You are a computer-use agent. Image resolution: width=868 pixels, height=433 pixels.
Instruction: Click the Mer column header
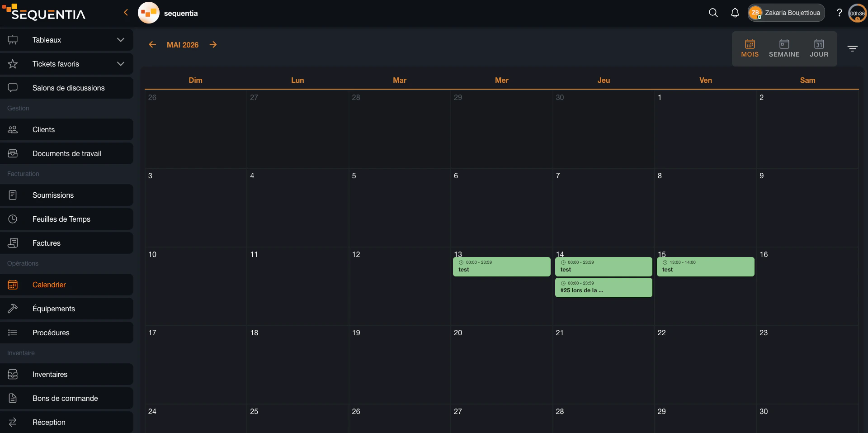coord(501,80)
